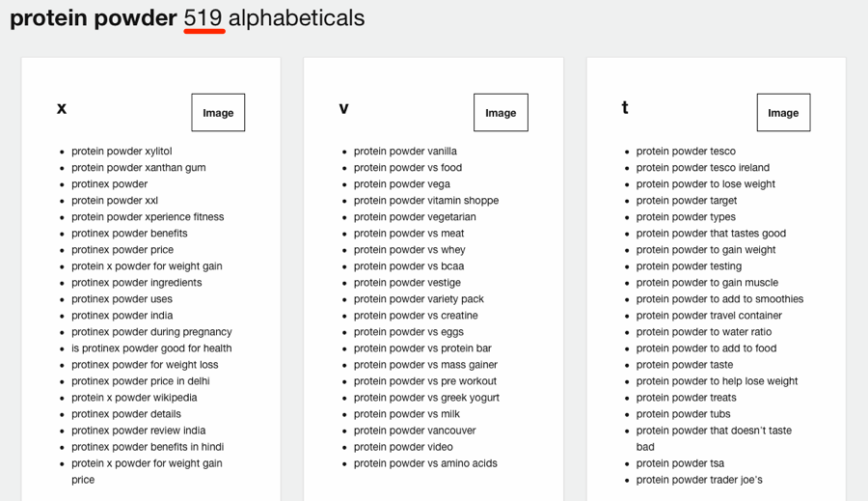Click the Image button in x card
This screenshot has width=868, height=501.
click(x=218, y=113)
